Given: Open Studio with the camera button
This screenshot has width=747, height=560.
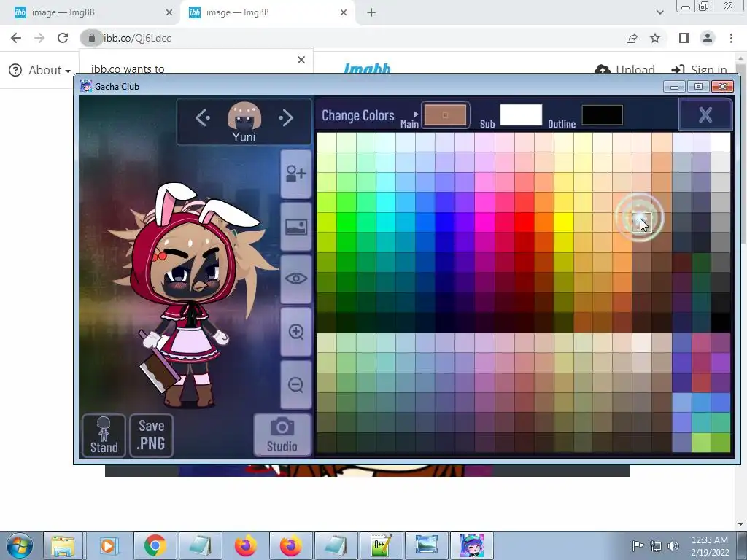Looking at the screenshot, I should [x=282, y=435].
